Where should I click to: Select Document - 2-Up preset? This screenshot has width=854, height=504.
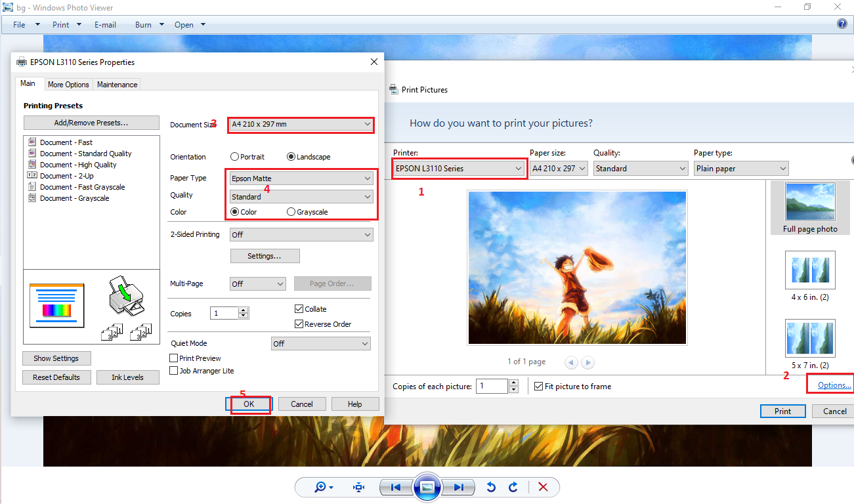66,176
